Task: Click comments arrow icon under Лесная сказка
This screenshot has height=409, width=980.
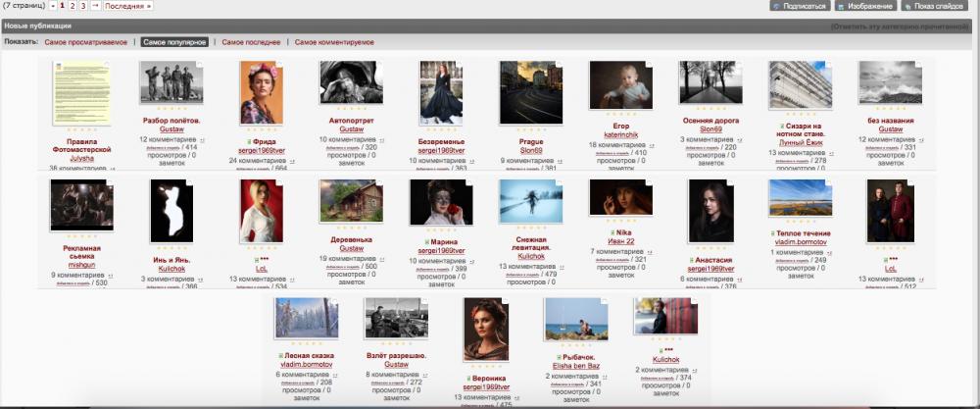Action: click(334, 376)
